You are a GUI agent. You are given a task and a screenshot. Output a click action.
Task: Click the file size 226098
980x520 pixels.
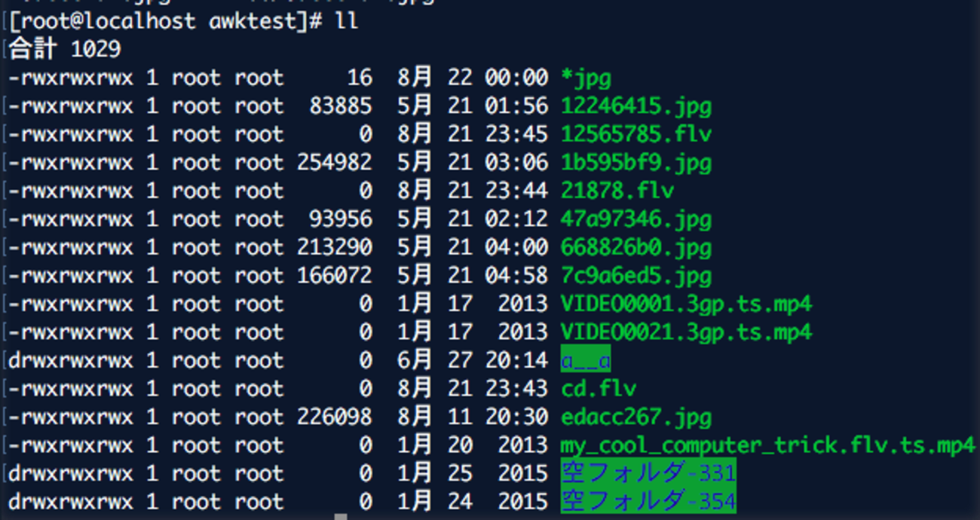point(335,417)
